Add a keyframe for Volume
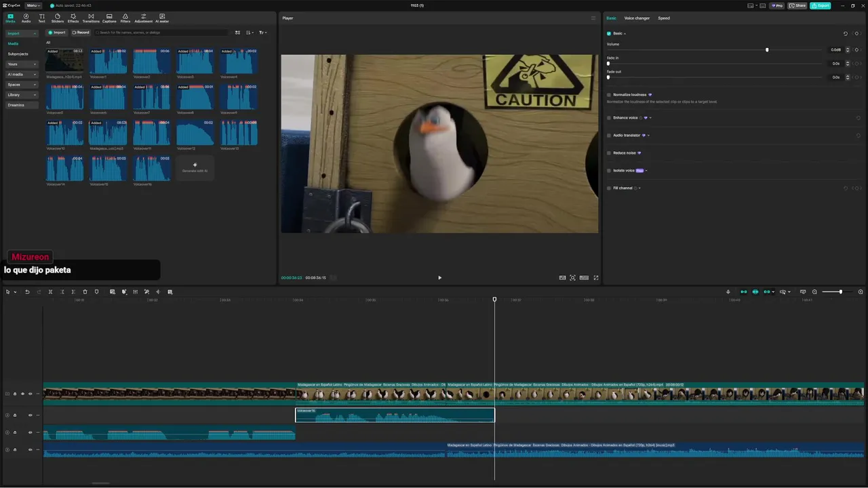868x488 pixels. tap(856, 49)
